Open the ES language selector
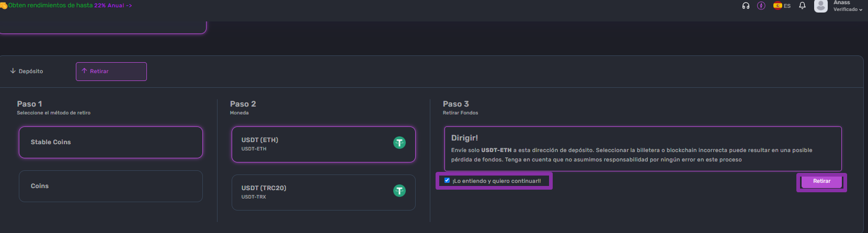 pos(782,6)
